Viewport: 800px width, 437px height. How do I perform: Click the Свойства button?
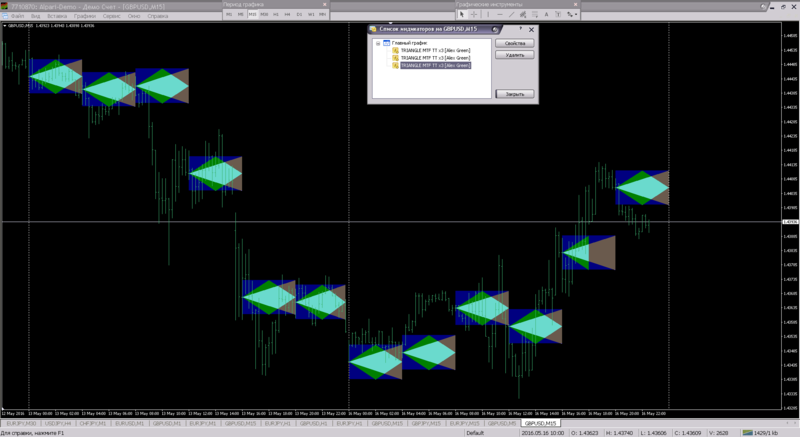tap(515, 44)
